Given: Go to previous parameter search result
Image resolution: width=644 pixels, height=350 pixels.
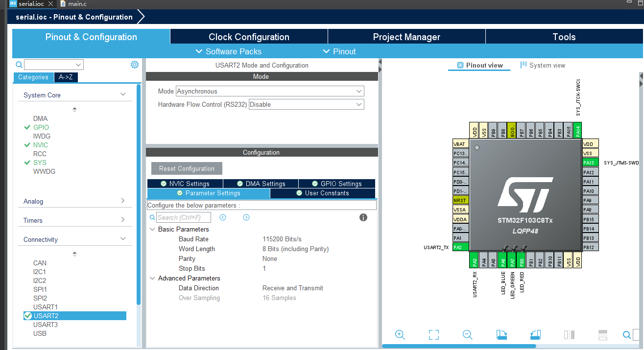Looking at the screenshot, I should [223, 217].
